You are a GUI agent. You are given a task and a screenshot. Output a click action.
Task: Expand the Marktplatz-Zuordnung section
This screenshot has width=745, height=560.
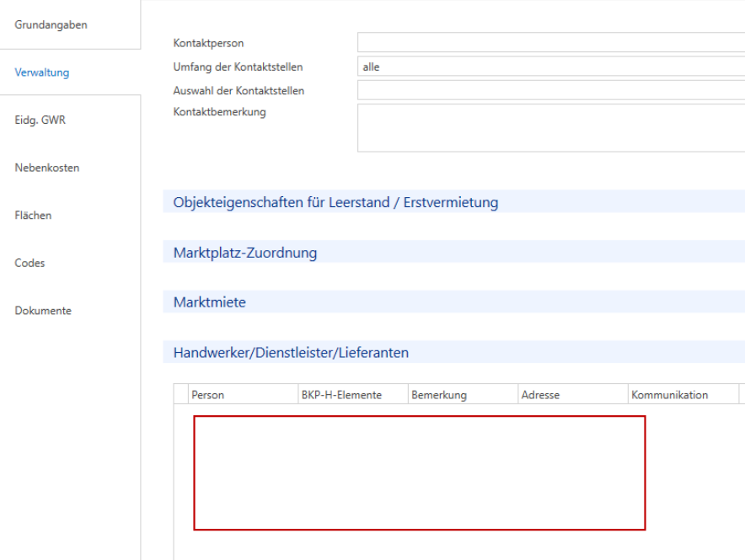453,252
